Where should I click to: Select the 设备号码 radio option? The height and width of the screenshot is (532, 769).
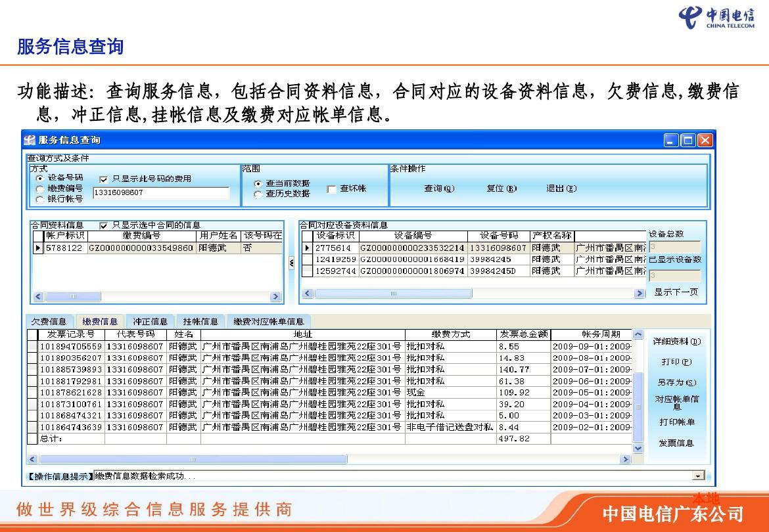41,178
